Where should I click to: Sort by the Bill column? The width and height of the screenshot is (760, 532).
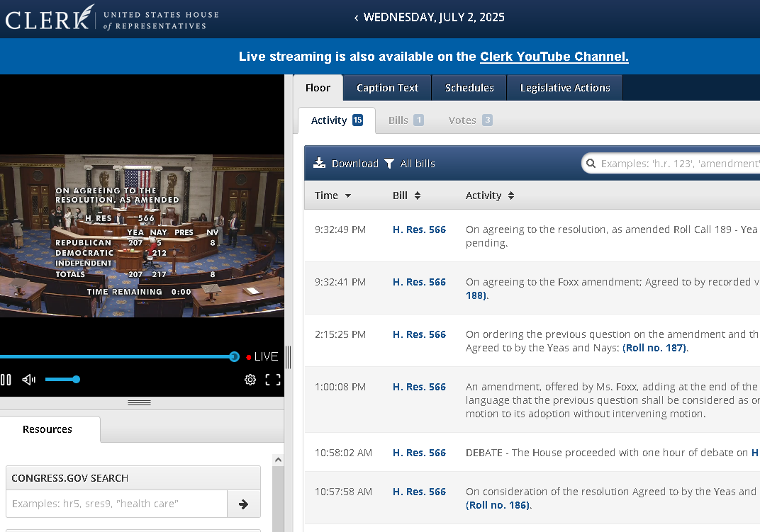(406, 196)
